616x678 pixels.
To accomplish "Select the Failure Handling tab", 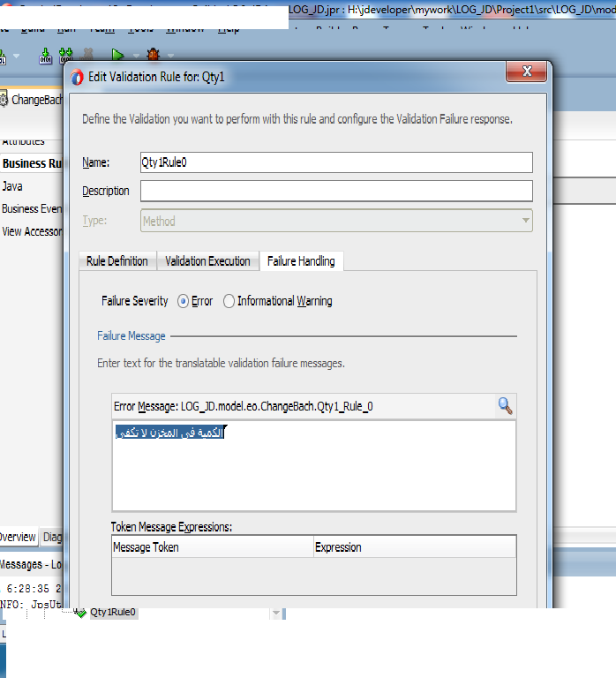I will click(x=301, y=261).
